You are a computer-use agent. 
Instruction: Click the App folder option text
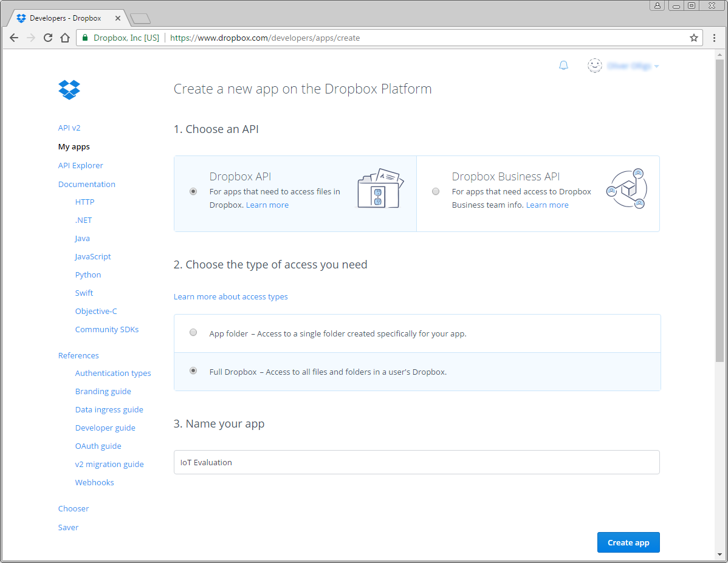pyautogui.click(x=337, y=333)
